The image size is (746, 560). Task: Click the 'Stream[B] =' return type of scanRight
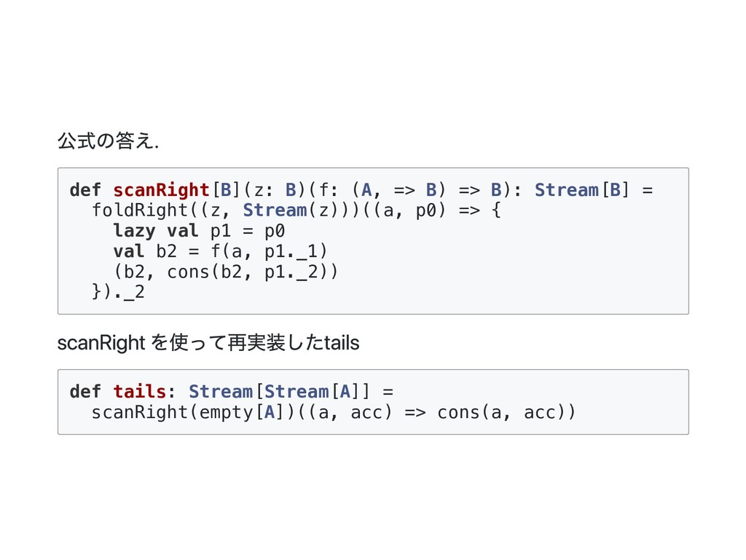[593, 191]
